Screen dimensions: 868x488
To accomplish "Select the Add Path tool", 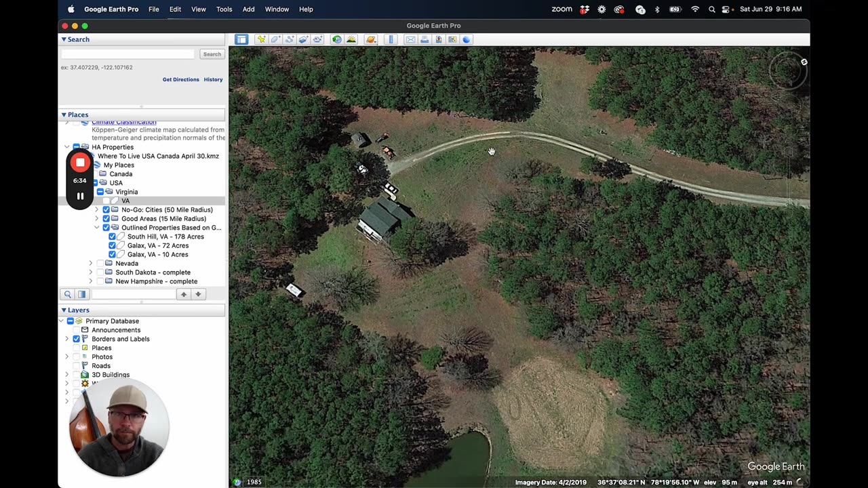I will coord(289,39).
